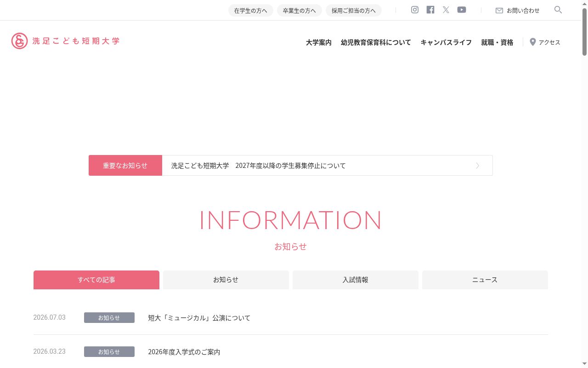The width and height of the screenshot is (588, 368).
Task: Open the 短大「ミュージカル」公演について article
Action: [199, 318]
